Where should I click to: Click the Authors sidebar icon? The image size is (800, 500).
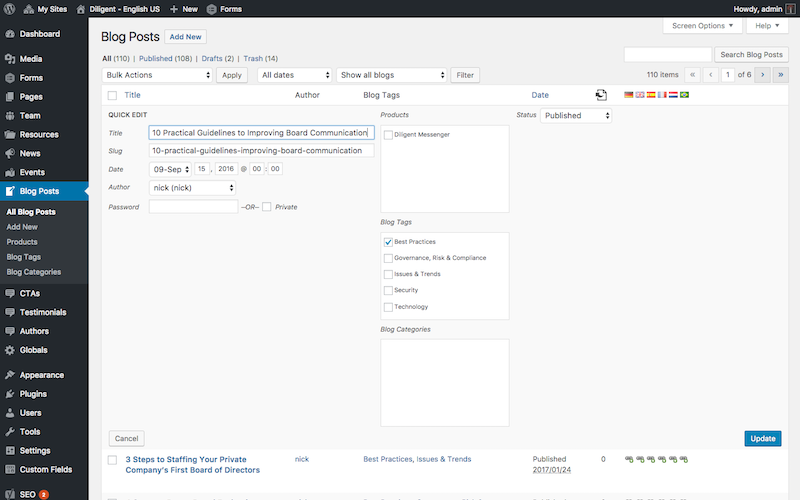10,331
